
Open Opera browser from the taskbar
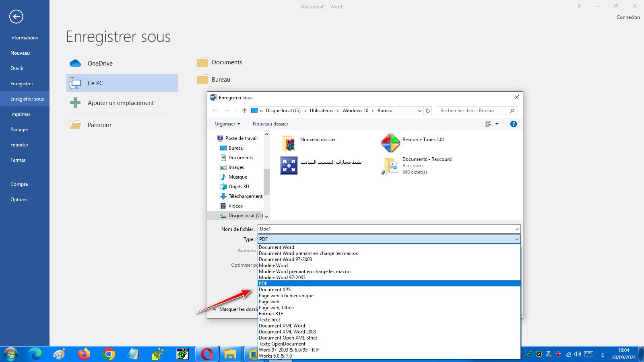point(207,354)
